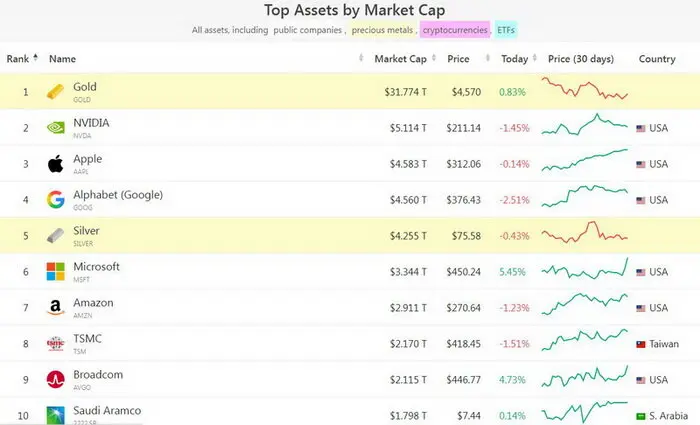The width and height of the screenshot is (700, 425).
Task: Select the Broadcom logo icon
Action: pos(55,379)
